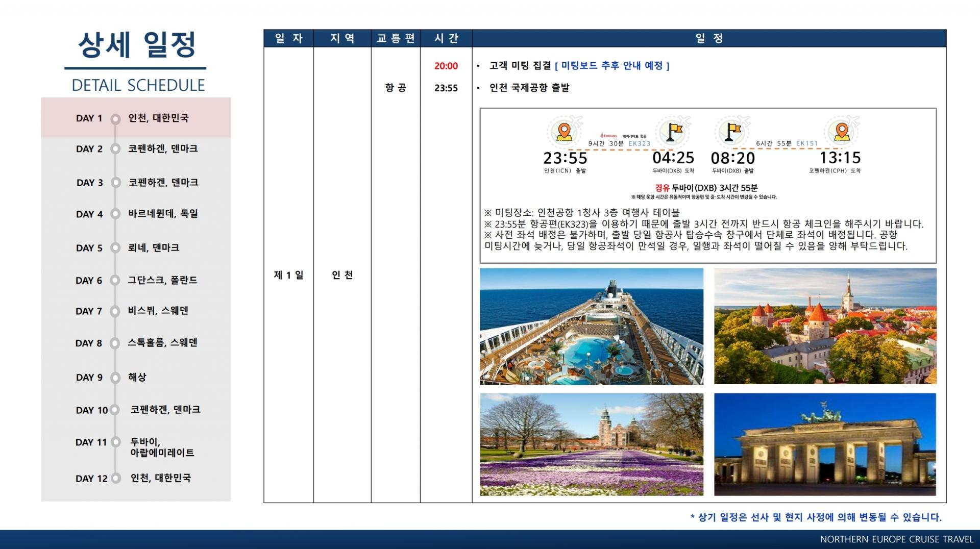Click the 13:15 Copenhagen arrival time
Viewport: 980px width, 549px height.
(x=840, y=158)
